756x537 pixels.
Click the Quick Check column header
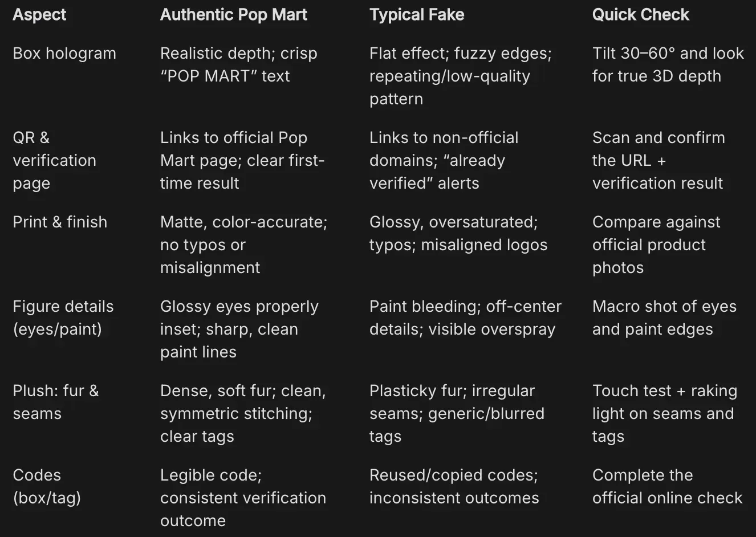pos(640,15)
